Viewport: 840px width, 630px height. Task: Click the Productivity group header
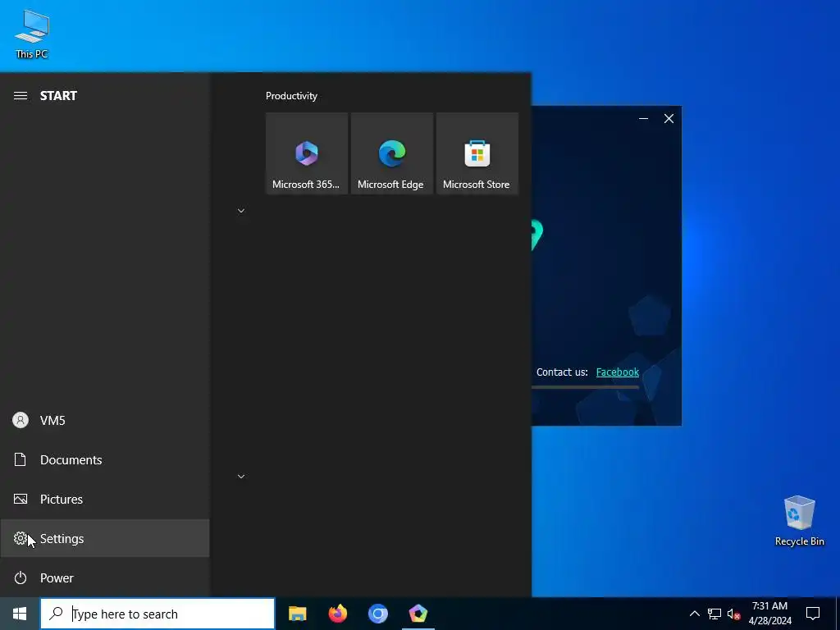291,96
